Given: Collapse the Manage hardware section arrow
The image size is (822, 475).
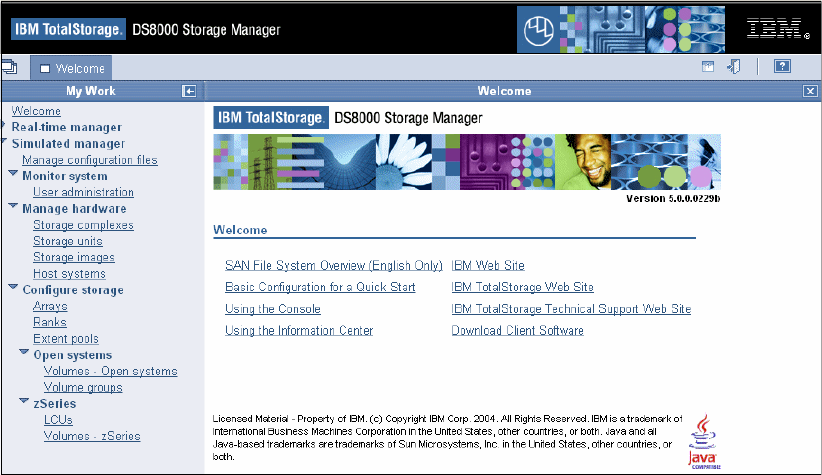Looking at the screenshot, I should (x=14, y=206).
